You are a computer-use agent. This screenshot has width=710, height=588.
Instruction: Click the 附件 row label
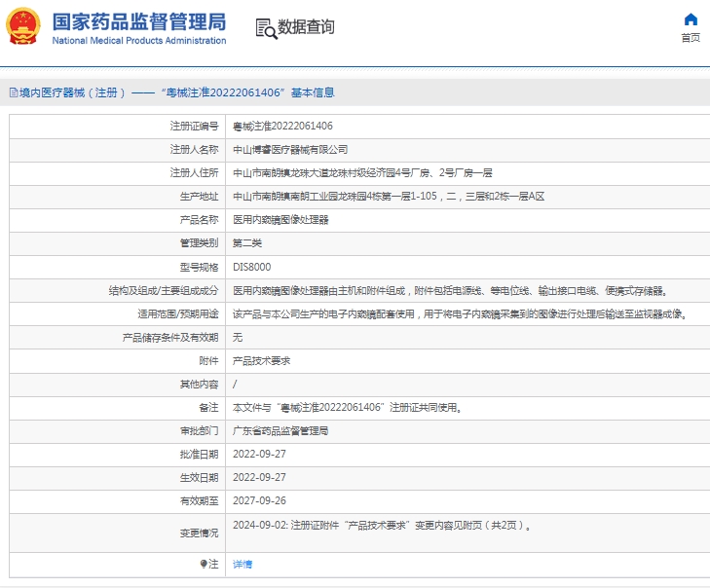pyautogui.click(x=208, y=361)
